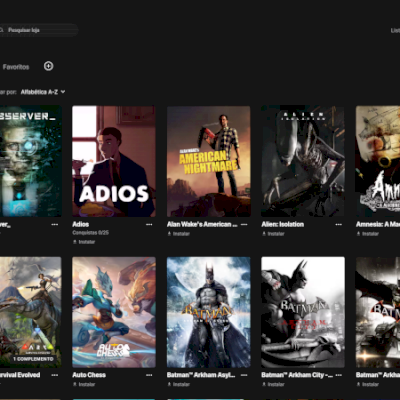The image size is (400, 400).
Task: Open the Observer game cover
Action: [x=31, y=161]
